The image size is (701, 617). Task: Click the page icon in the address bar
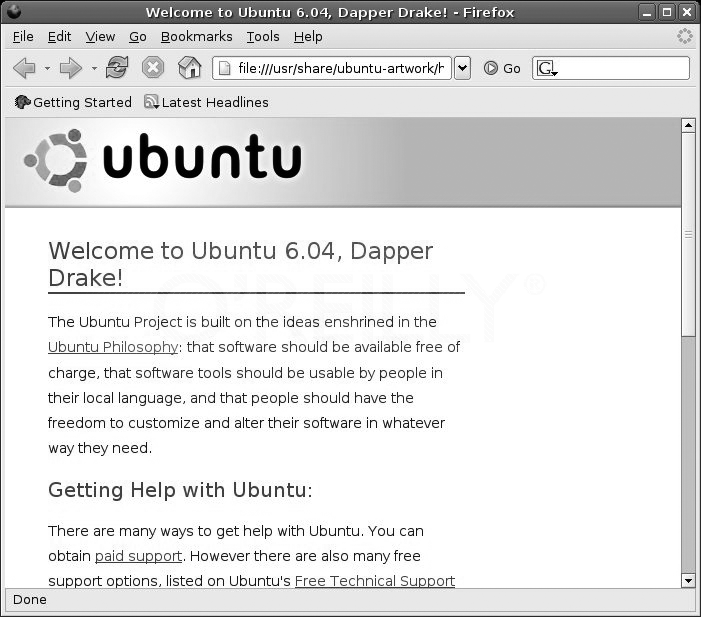pyautogui.click(x=224, y=68)
